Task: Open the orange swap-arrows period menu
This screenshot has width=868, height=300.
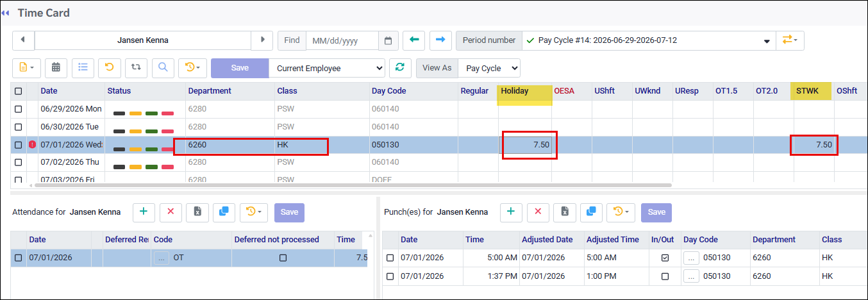Action: tap(790, 40)
